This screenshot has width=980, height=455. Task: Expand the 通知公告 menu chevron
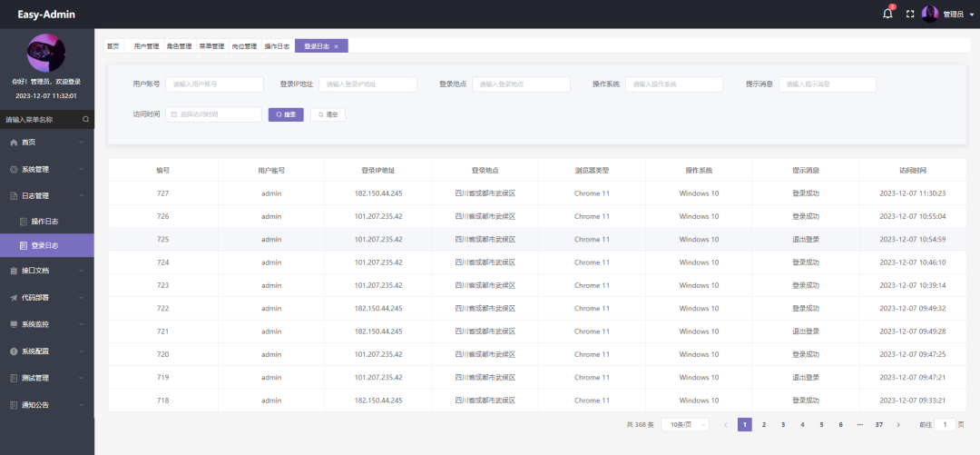click(x=82, y=405)
